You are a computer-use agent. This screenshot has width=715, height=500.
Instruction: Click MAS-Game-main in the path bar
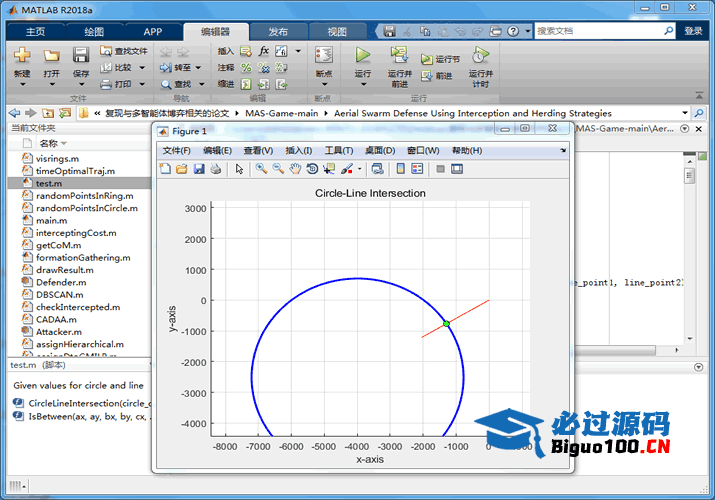point(281,113)
